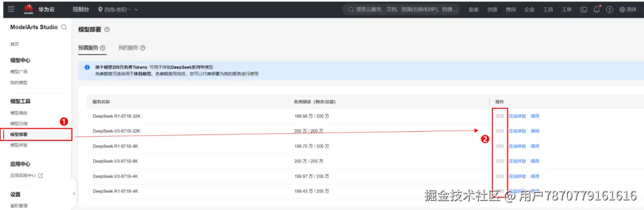Open 企业 top menu item
The width and height of the screenshot is (644, 210).
(x=529, y=10)
